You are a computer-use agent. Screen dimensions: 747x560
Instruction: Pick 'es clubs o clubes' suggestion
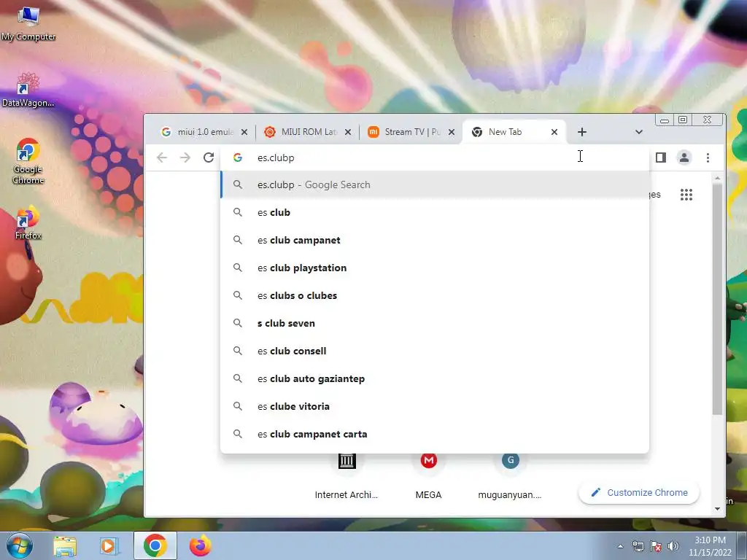click(435, 295)
